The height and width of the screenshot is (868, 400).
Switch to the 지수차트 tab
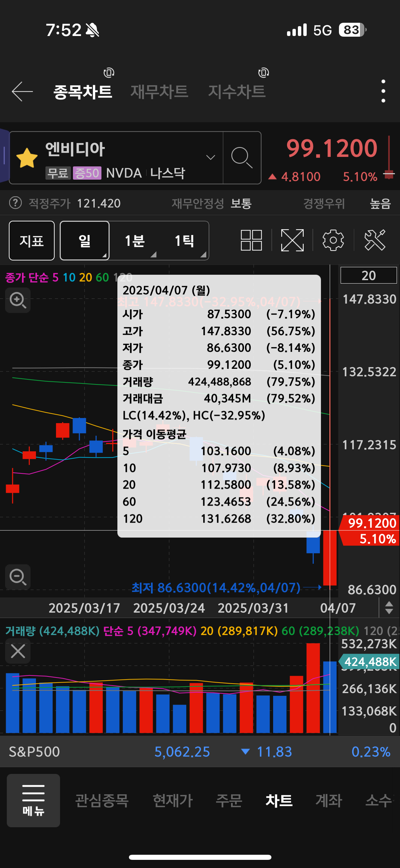(x=237, y=92)
